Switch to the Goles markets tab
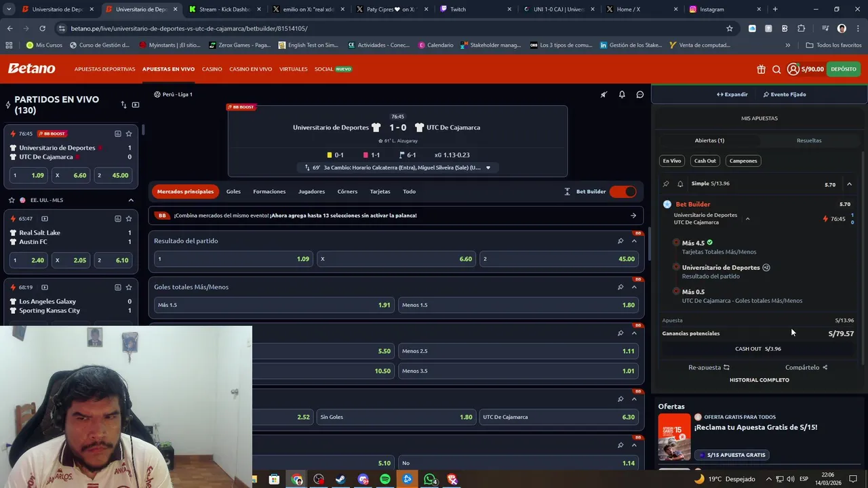Screen dimensions: 868x488 point(233,192)
